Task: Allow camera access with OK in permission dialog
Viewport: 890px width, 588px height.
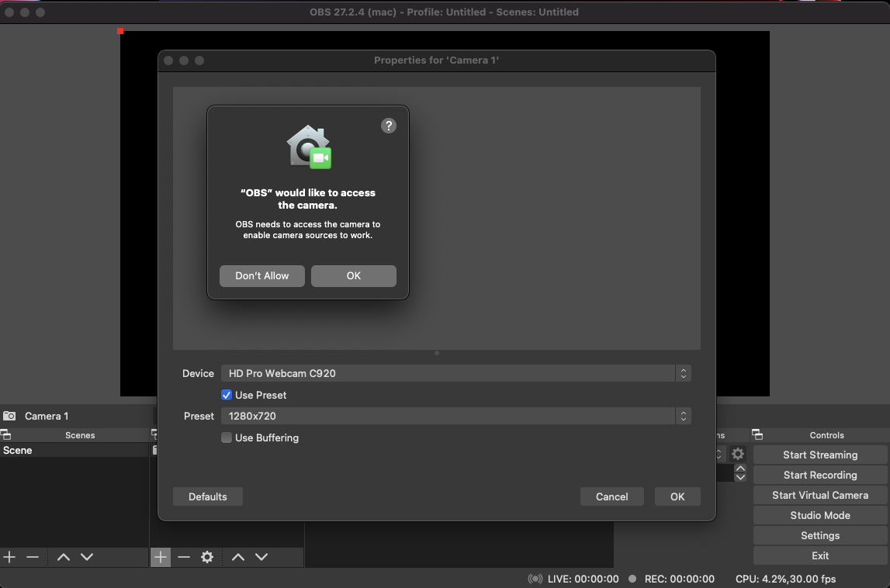Action: [354, 276]
